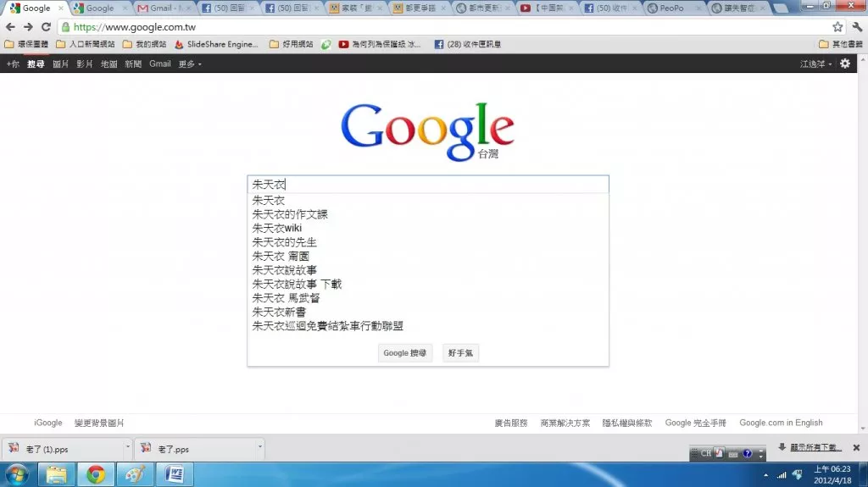This screenshot has width=868, height=487.
Task: Open Gmail from the Google top bar
Action: click(x=160, y=64)
